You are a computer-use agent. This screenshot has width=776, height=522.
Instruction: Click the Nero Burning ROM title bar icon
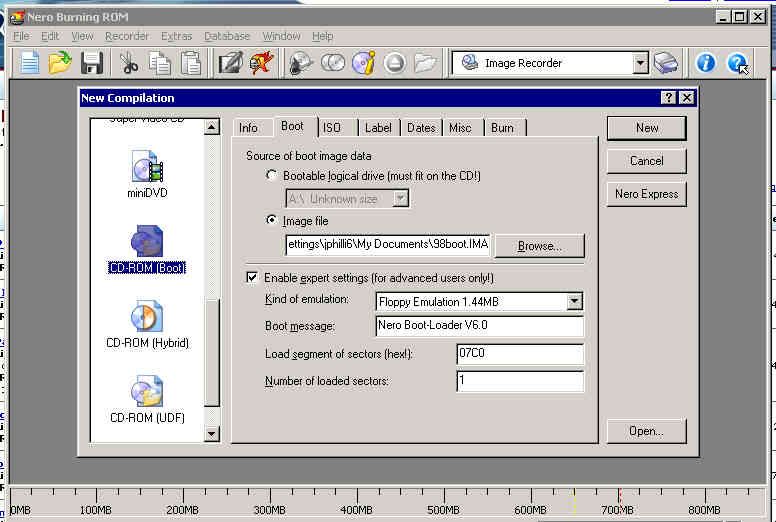16,17
